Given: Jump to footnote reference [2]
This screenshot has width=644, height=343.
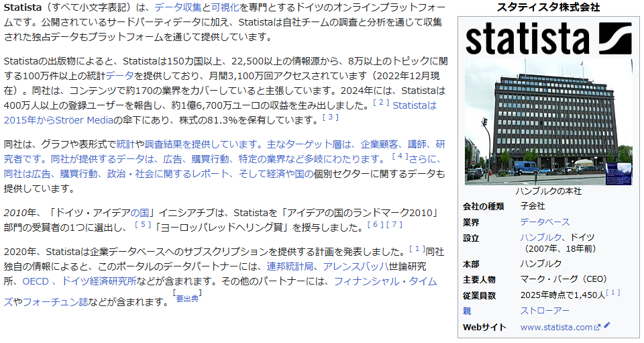Looking at the screenshot, I should 381,103.
